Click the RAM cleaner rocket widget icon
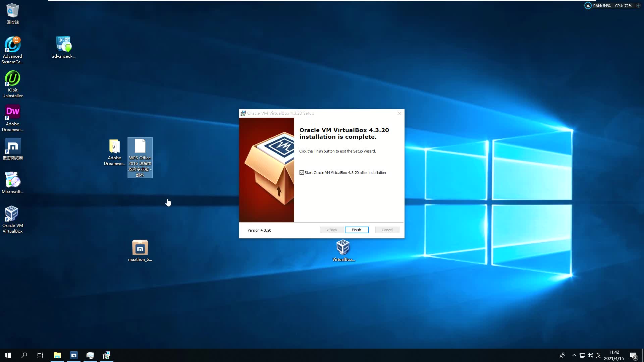644x362 pixels. (x=588, y=6)
